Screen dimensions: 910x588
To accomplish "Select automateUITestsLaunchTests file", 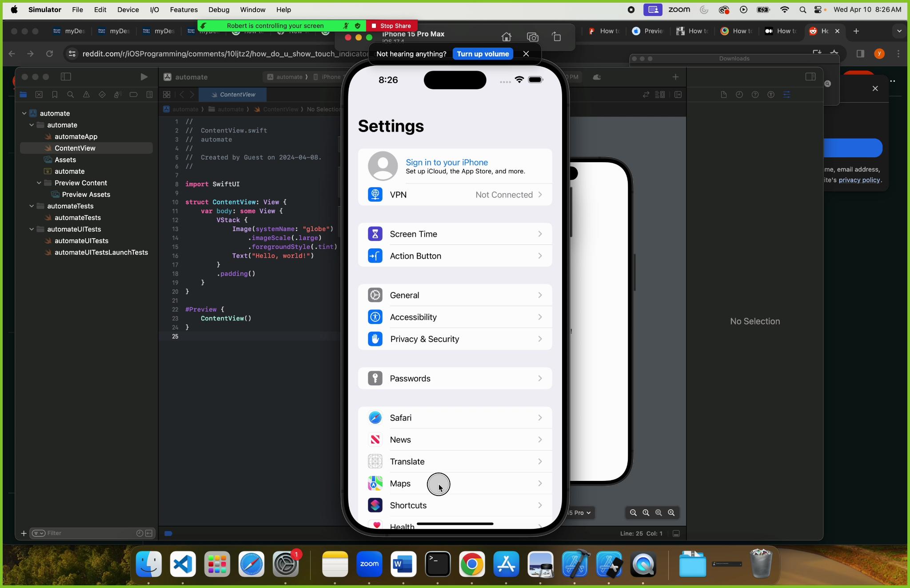I will coord(101,252).
